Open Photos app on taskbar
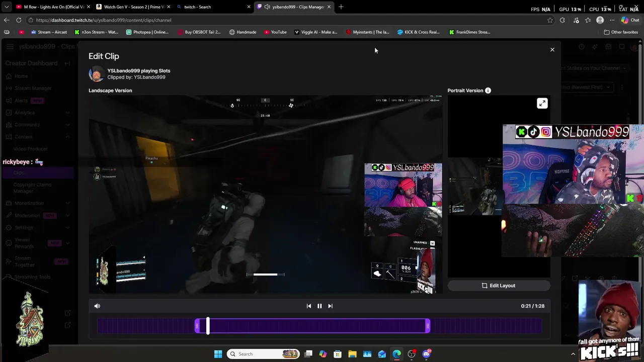644x362 pixels. (x=367, y=354)
